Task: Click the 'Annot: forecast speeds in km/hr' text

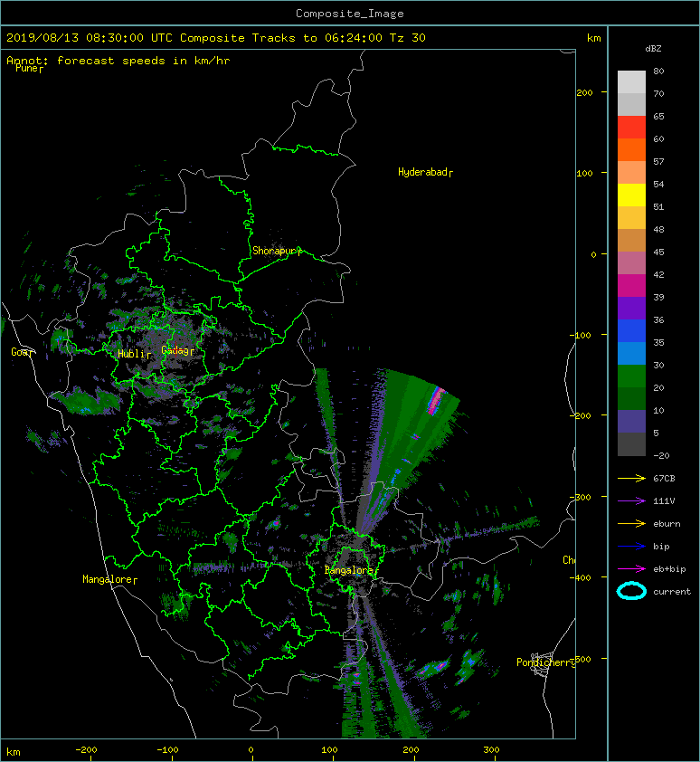Action: pyautogui.click(x=118, y=61)
